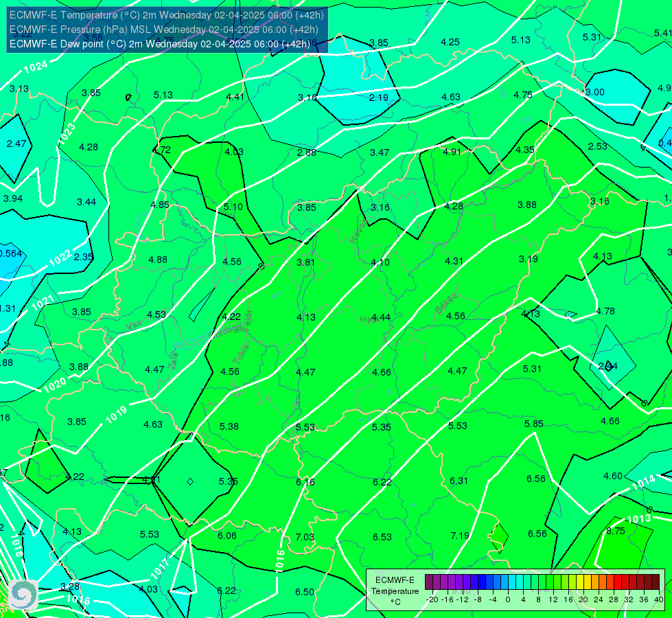Click the 1013 isobar label
Viewport: 672px width, 618px height.
pos(639,519)
